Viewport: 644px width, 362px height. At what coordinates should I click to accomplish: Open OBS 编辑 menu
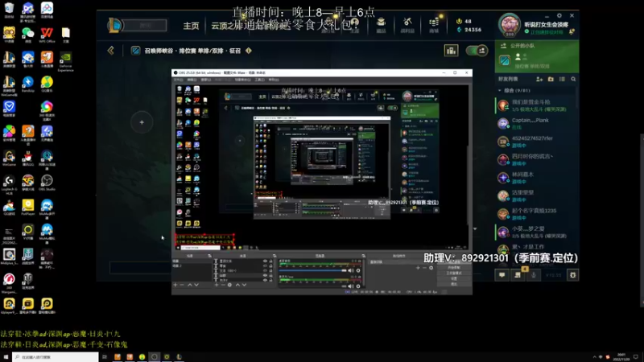[192, 80]
